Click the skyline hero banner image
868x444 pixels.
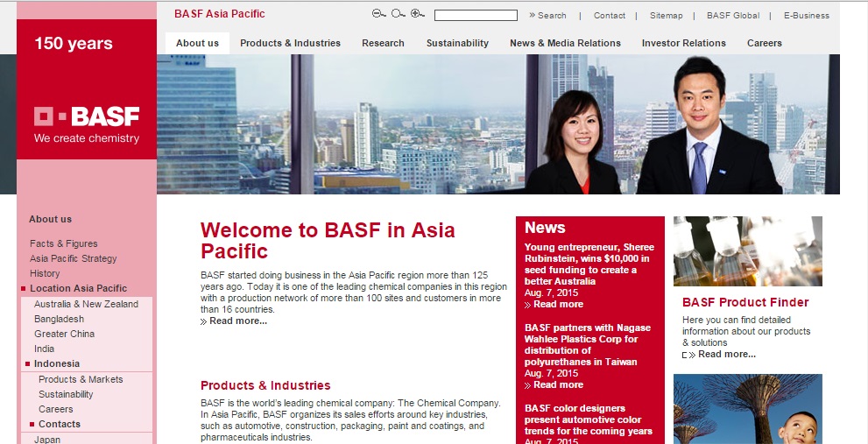(x=498, y=124)
